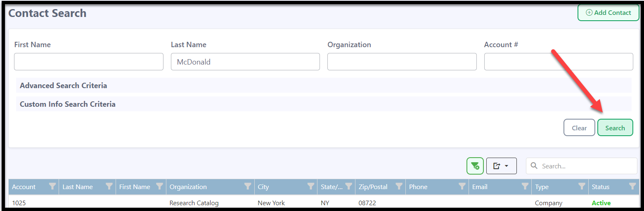Click the green Active status
The width and height of the screenshot is (644, 211).
click(601, 203)
